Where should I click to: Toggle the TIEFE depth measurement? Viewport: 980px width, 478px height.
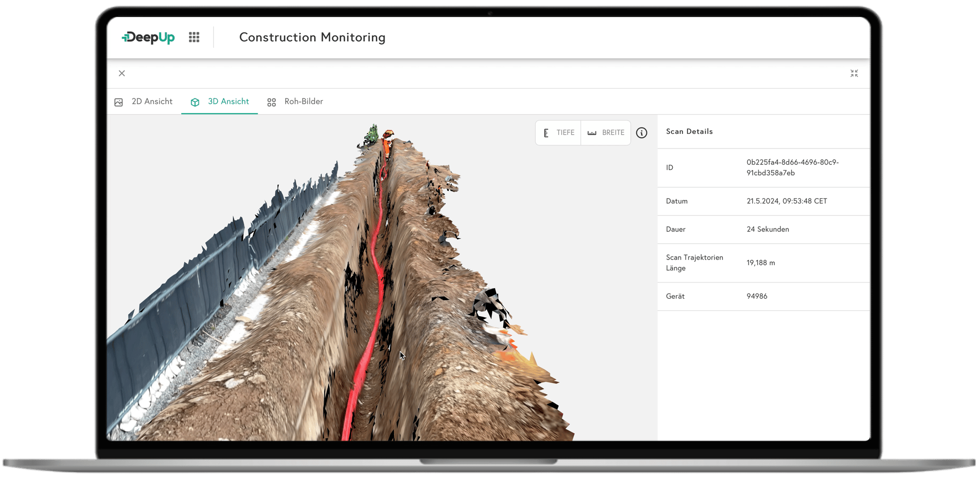click(559, 133)
